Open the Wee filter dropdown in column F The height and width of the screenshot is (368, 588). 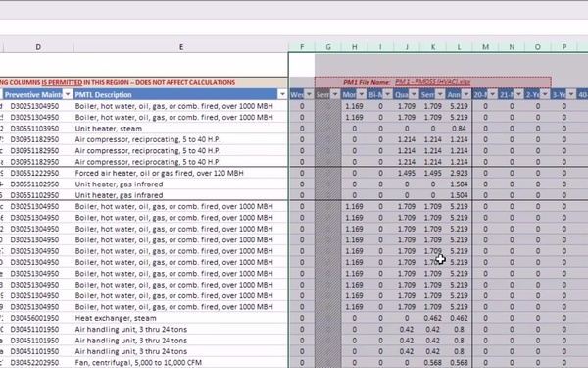point(309,94)
